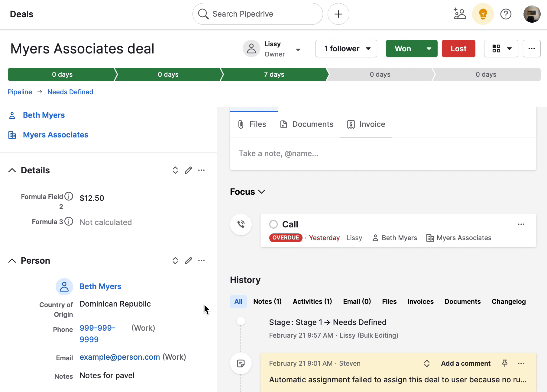Click the Details section pencil edit icon
The image size is (547, 392).
coord(188,170)
